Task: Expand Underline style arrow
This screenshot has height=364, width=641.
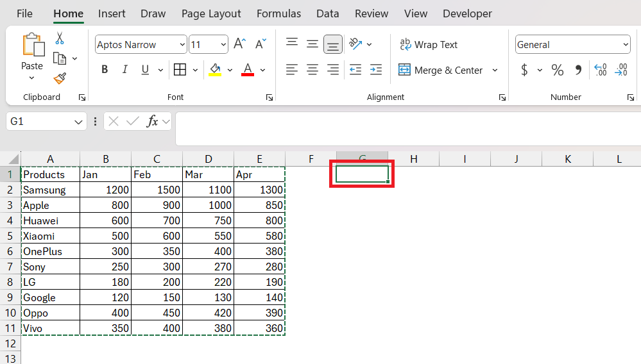Action: coord(160,70)
